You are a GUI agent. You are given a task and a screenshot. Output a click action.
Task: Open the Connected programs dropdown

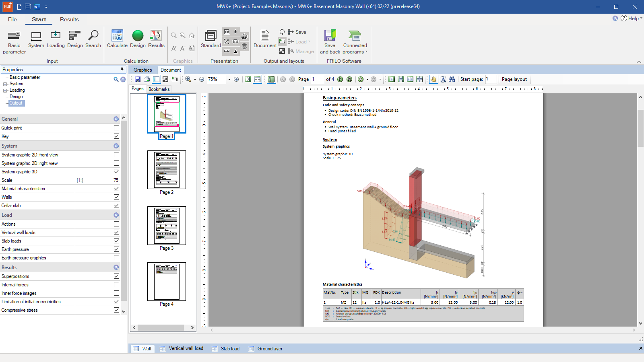(355, 42)
